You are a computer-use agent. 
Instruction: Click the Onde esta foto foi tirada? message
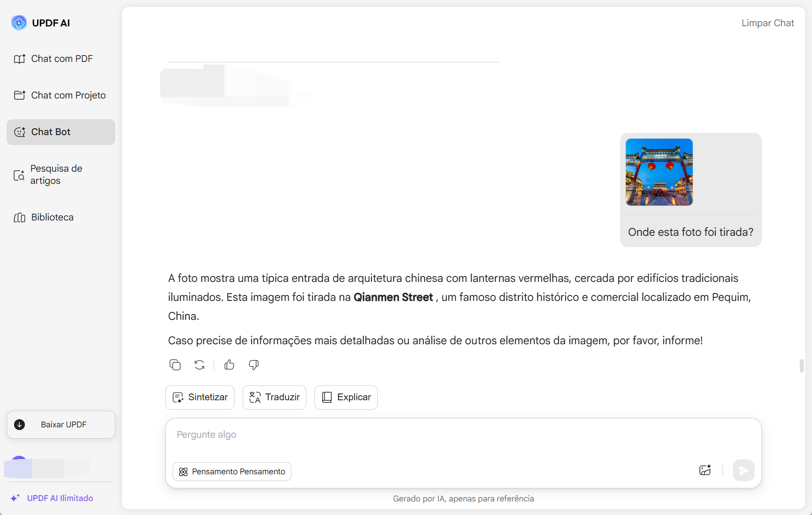click(x=690, y=232)
